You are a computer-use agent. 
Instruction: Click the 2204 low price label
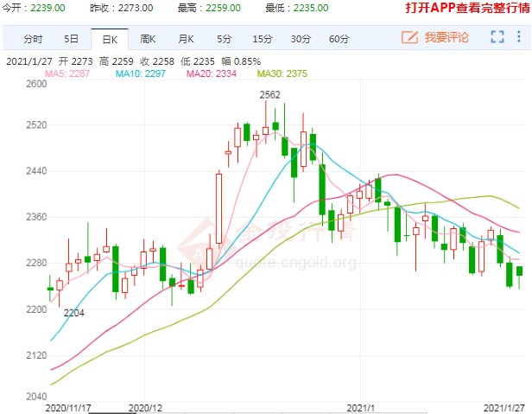point(74,313)
